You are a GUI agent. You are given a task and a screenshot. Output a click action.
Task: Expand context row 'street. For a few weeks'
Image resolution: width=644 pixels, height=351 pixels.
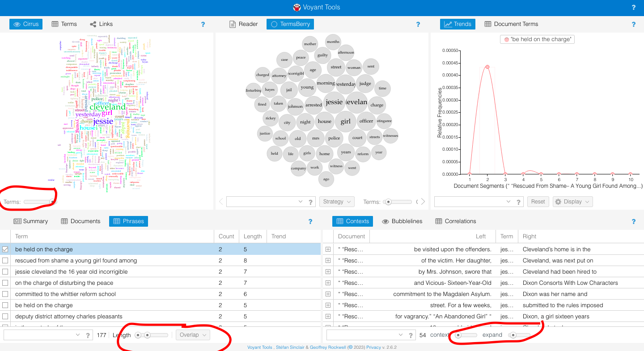coord(328,305)
